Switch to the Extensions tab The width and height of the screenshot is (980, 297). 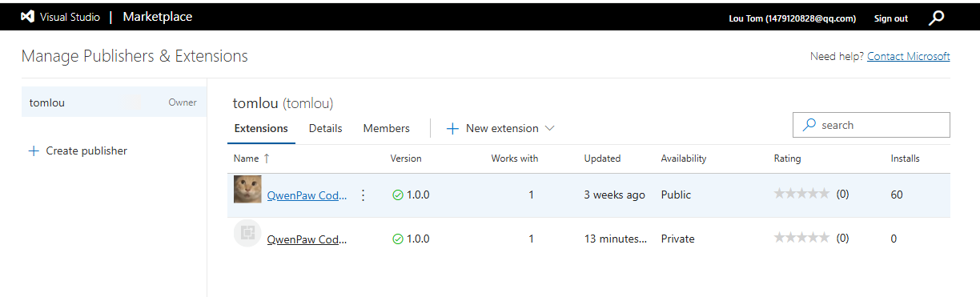coord(261,128)
